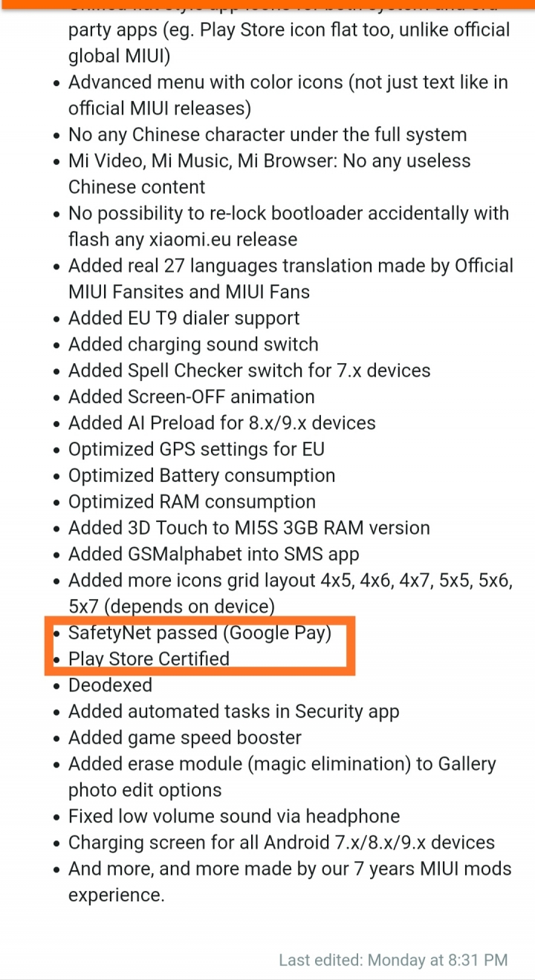
Task: Click 'Added 3D Touch to MI5S 3GB RAM version'
Action: pos(249,529)
